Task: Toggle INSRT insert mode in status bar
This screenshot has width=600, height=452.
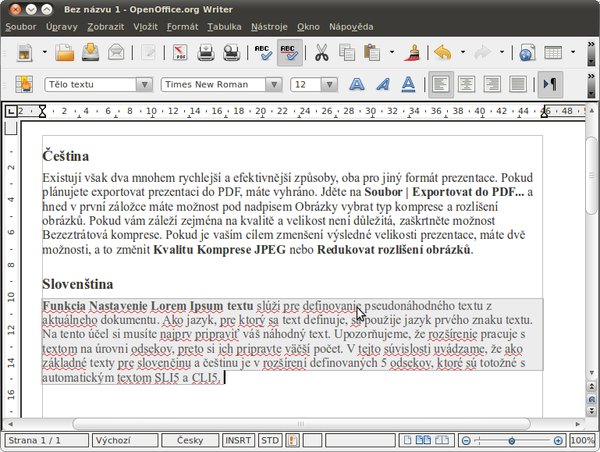Action: [239, 440]
